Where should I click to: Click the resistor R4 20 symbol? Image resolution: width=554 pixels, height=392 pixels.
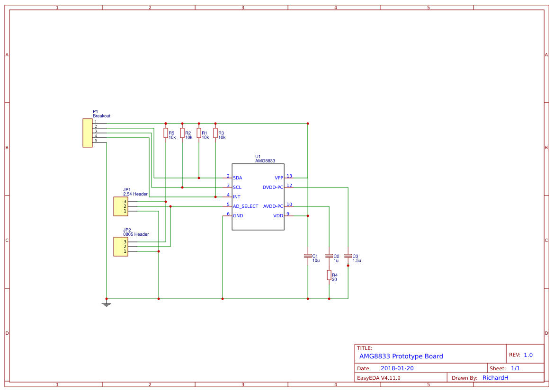[329, 276]
